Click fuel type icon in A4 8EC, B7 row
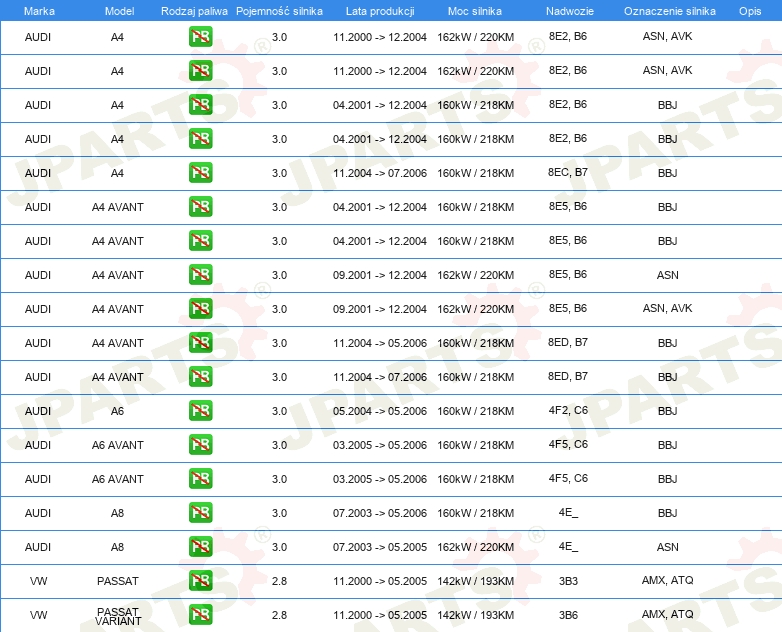 click(200, 173)
